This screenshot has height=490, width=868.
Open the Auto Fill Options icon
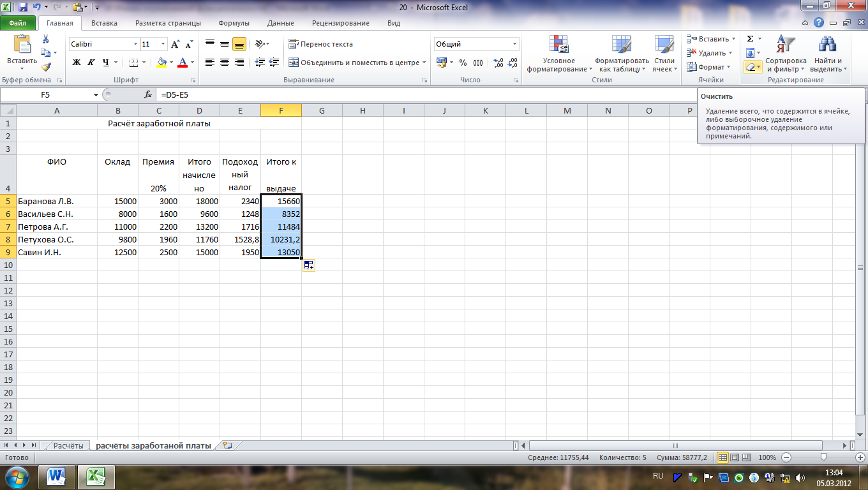click(x=309, y=265)
